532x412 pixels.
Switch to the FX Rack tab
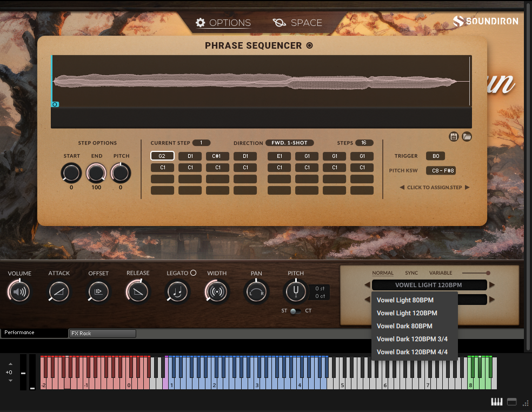pos(102,334)
